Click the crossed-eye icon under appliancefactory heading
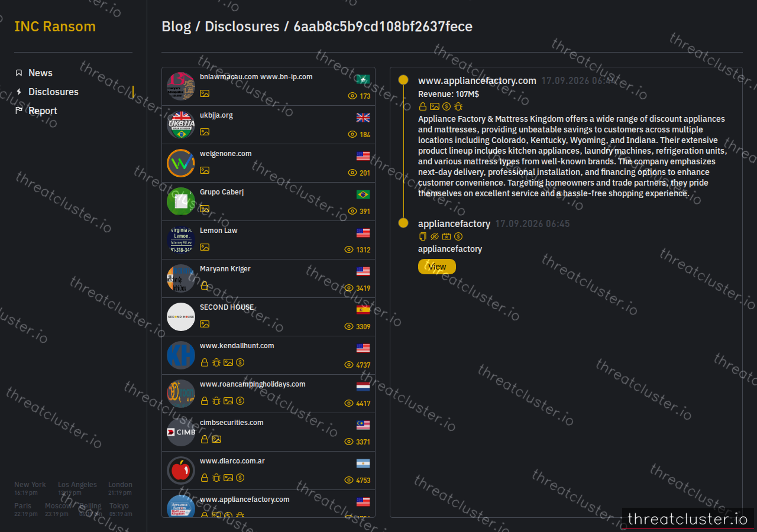Screen dimensions: 757x532 pyautogui.click(x=435, y=236)
